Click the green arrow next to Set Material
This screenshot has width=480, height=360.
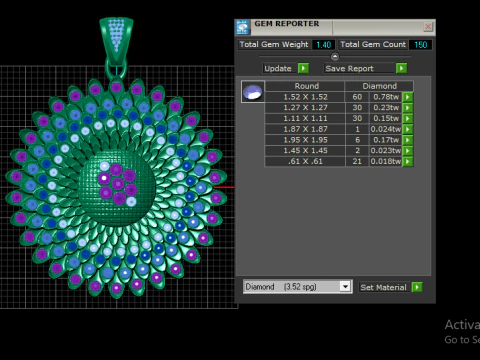(417, 287)
